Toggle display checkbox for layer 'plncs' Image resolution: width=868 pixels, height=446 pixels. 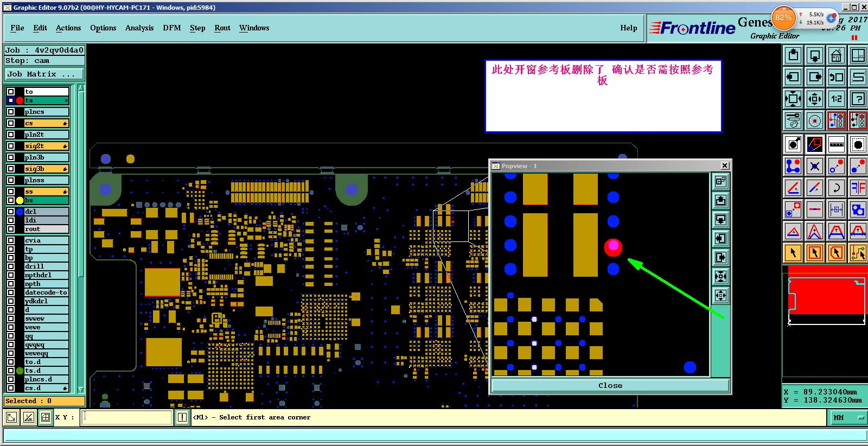pos(11,112)
